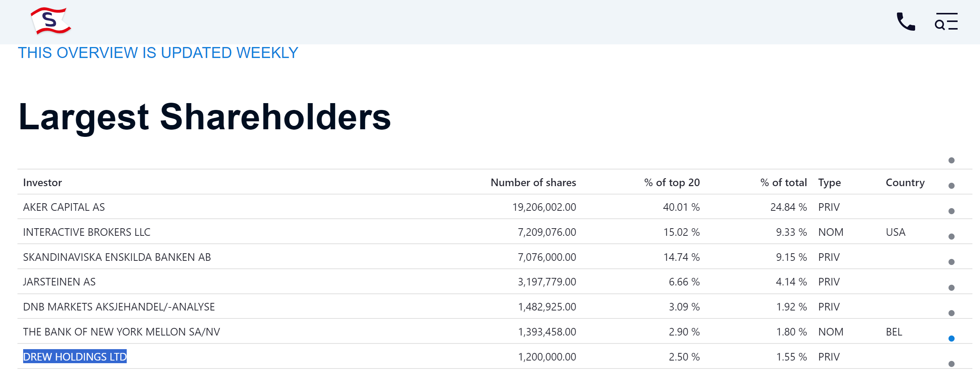This screenshot has width=980, height=370.
Task: Click the Type column header
Action: click(x=829, y=182)
